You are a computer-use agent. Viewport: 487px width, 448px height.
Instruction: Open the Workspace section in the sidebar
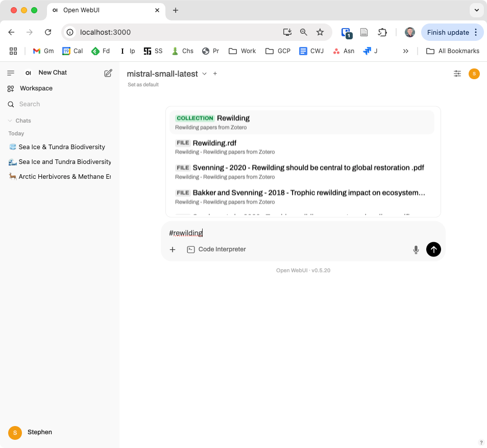[35, 88]
